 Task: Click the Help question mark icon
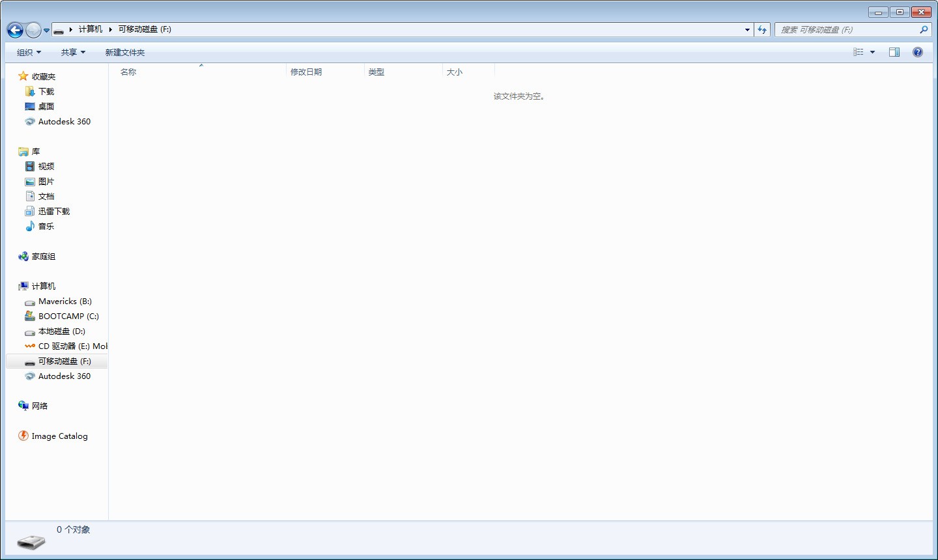[x=917, y=52]
